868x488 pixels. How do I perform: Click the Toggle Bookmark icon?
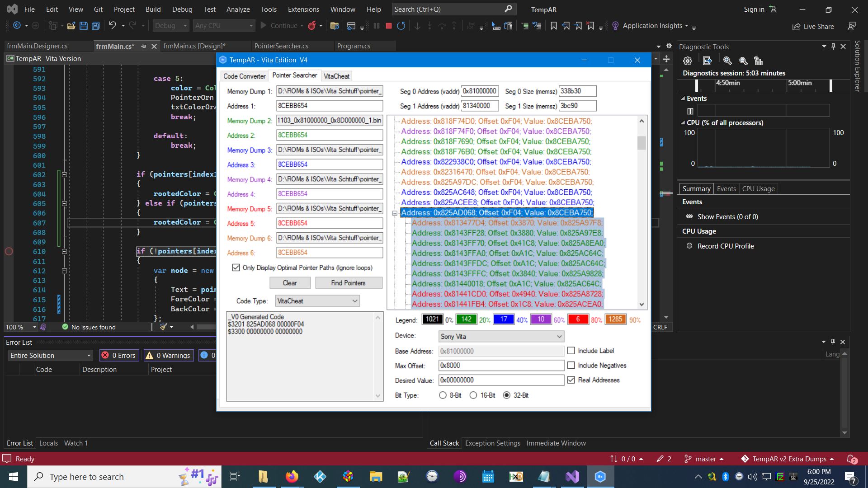click(x=553, y=26)
